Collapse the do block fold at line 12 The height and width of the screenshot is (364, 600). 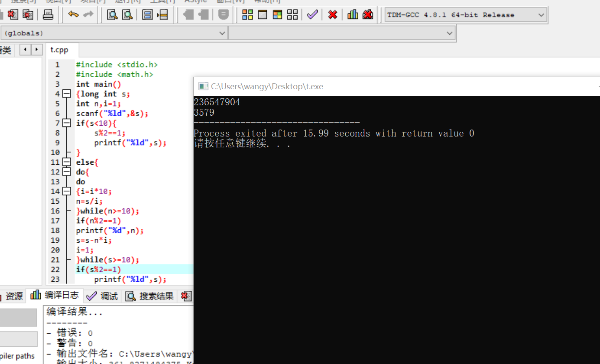[x=66, y=172]
